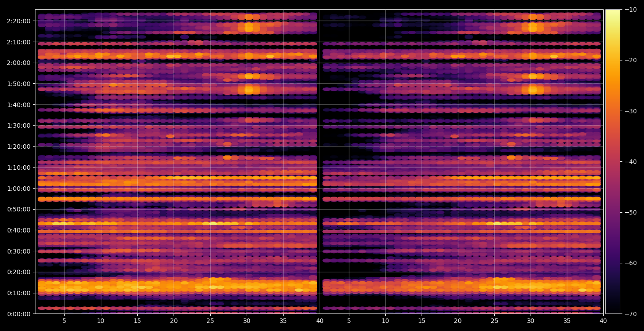Click the 1:40:00 time axis label
The width and height of the screenshot is (644, 331).
pyautogui.click(x=19, y=105)
